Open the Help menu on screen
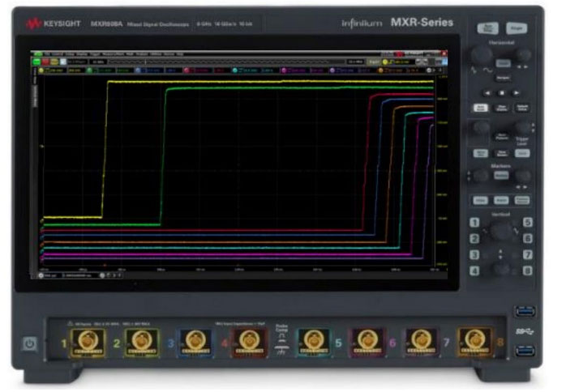The height and width of the screenshot is (392, 566). coord(179,54)
